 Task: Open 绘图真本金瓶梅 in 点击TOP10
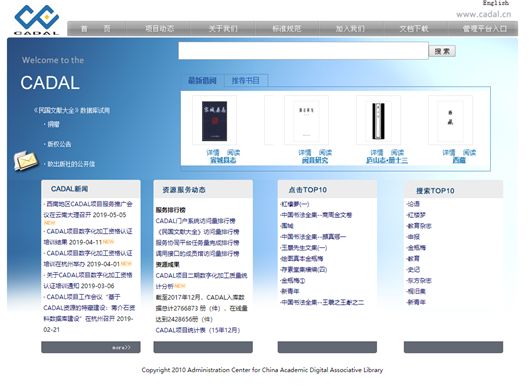tap(302, 259)
